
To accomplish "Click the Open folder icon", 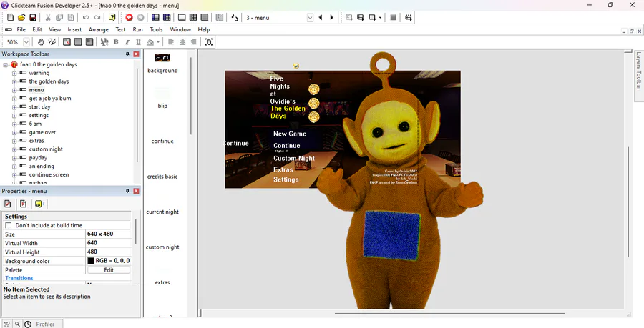I will click(x=21, y=17).
